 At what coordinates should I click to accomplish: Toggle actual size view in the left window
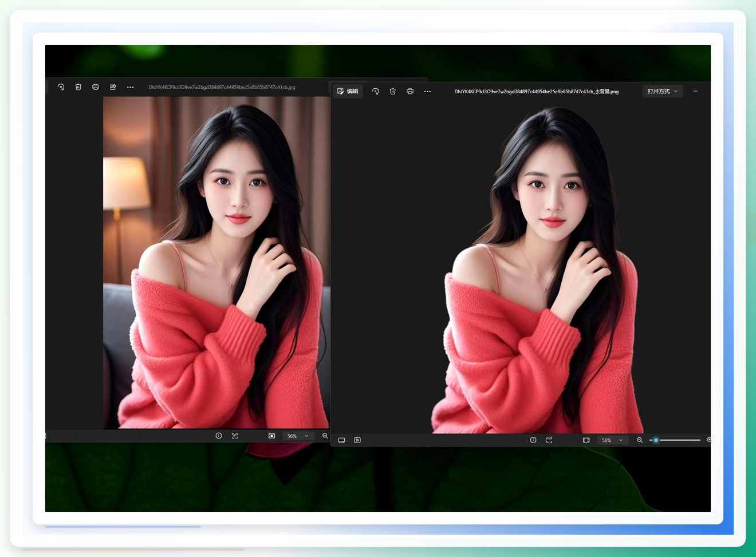271,436
